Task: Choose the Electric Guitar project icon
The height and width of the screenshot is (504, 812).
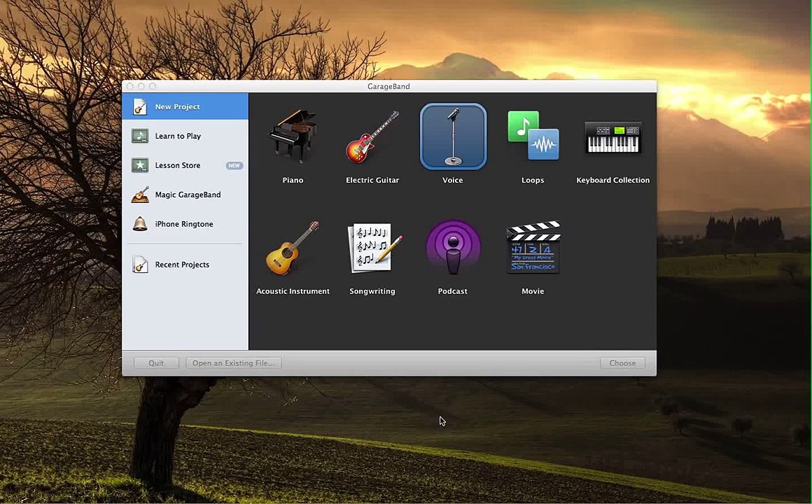Action: 372,136
